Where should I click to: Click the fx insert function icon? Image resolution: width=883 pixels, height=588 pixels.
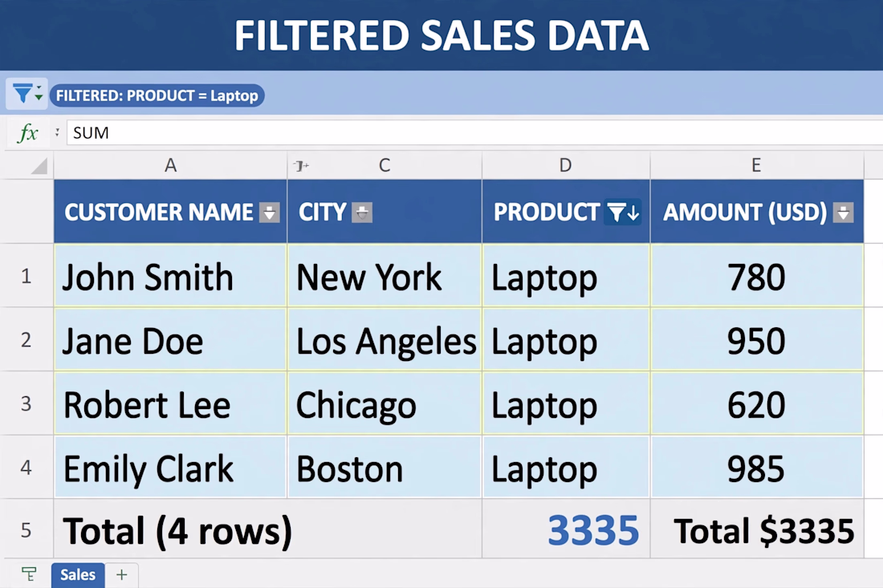27,133
